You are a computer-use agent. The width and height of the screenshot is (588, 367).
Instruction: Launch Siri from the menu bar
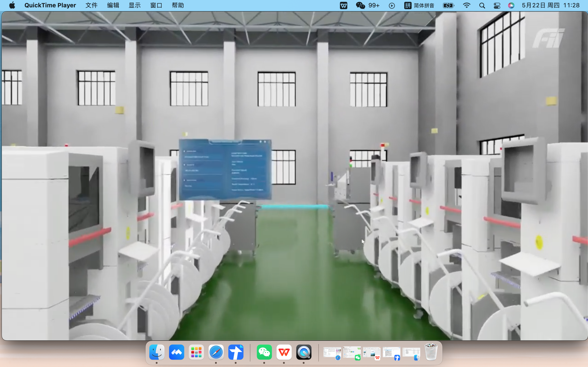pyautogui.click(x=511, y=5)
